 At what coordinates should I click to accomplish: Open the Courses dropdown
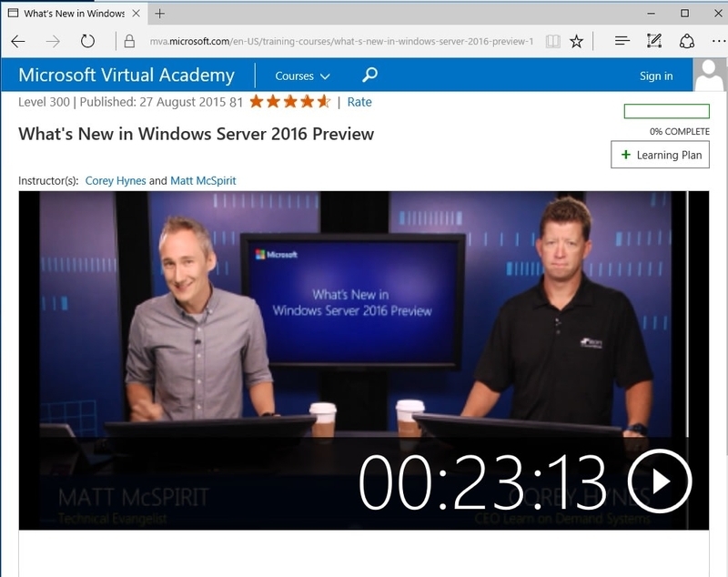click(303, 76)
